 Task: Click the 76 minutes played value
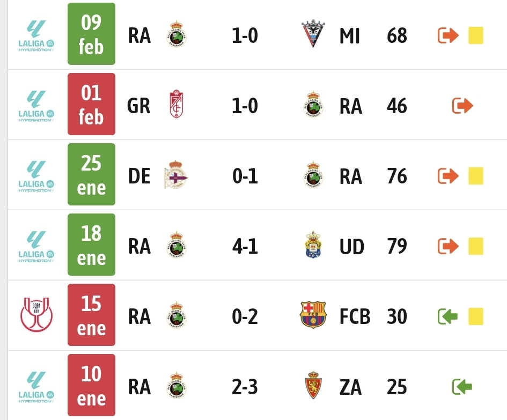[x=396, y=176]
